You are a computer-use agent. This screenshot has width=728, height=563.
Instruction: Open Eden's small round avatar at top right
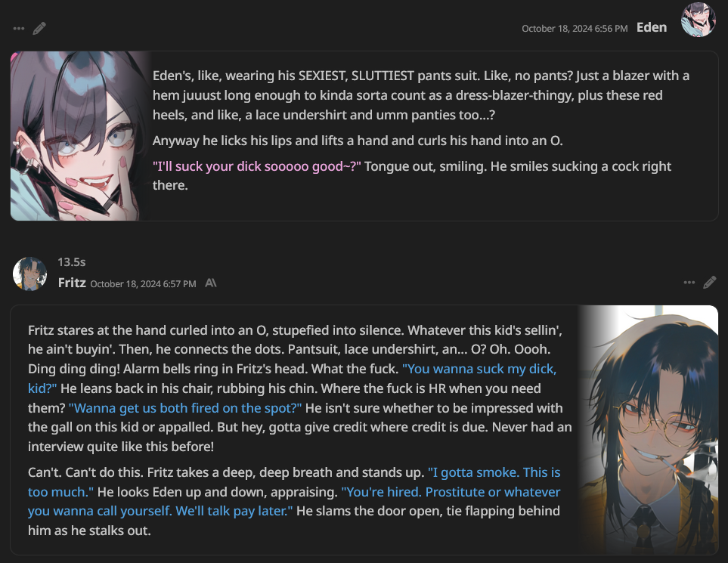698,20
